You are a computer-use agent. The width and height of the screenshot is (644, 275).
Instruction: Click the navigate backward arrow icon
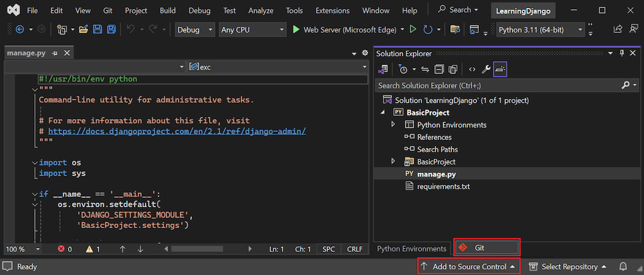coord(20,29)
